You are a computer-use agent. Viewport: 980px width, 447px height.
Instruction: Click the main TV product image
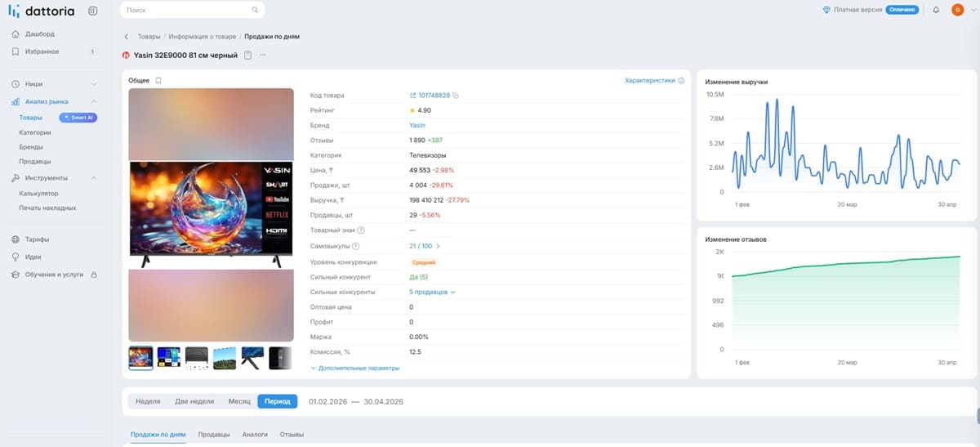[x=211, y=214]
